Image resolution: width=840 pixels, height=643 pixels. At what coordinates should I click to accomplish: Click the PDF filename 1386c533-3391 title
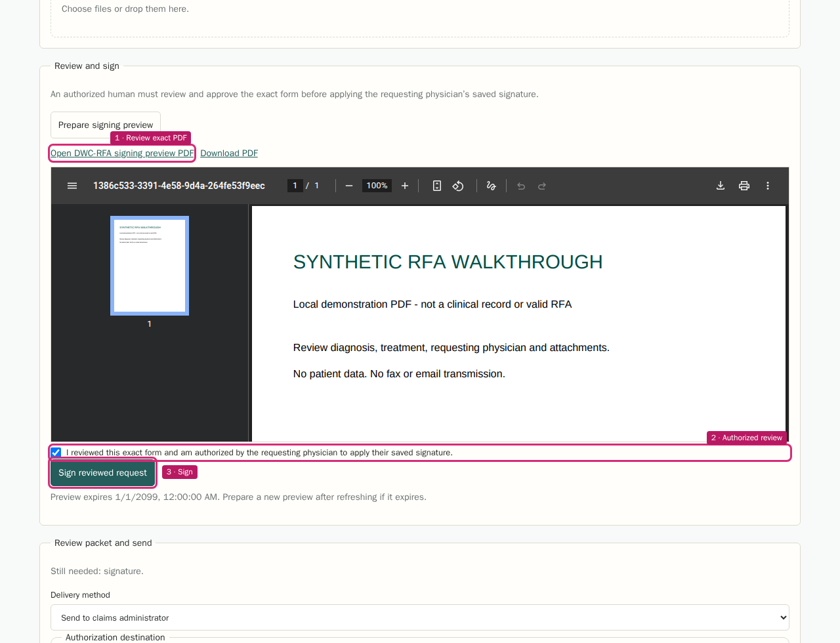point(179,186)
